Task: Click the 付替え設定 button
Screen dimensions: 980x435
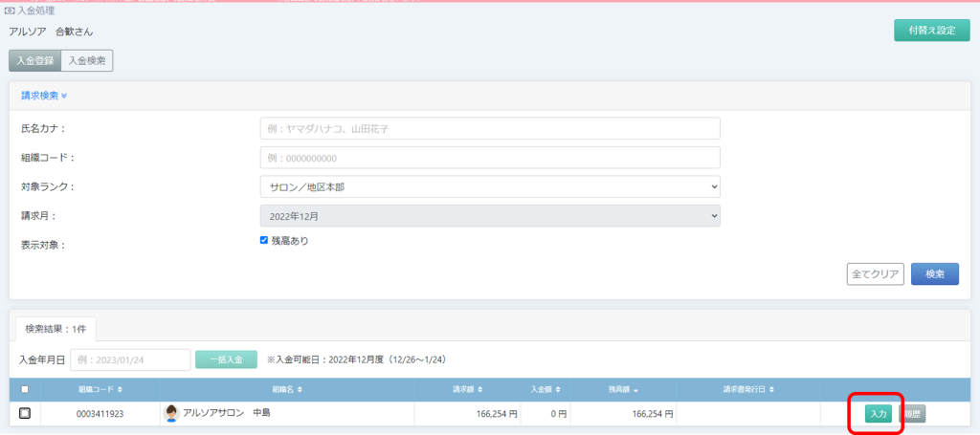Action: tap(931, 30)
